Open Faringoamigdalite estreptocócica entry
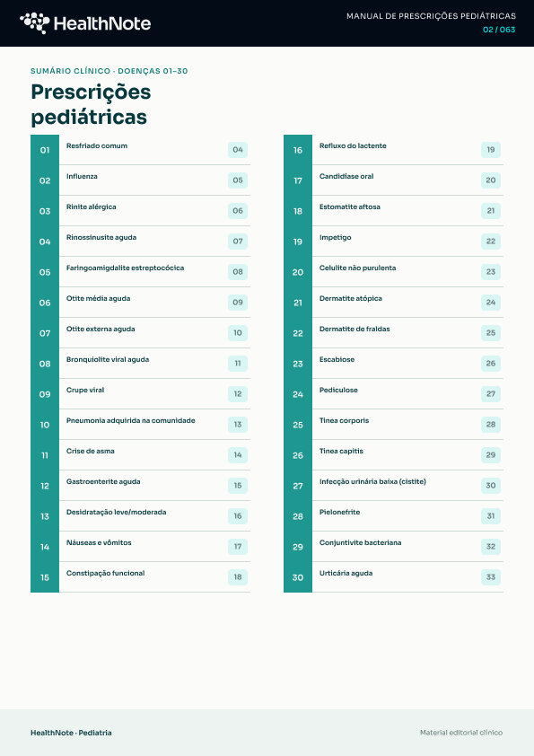The height and width of the screenshot is (756, 534). click(140, 272)
